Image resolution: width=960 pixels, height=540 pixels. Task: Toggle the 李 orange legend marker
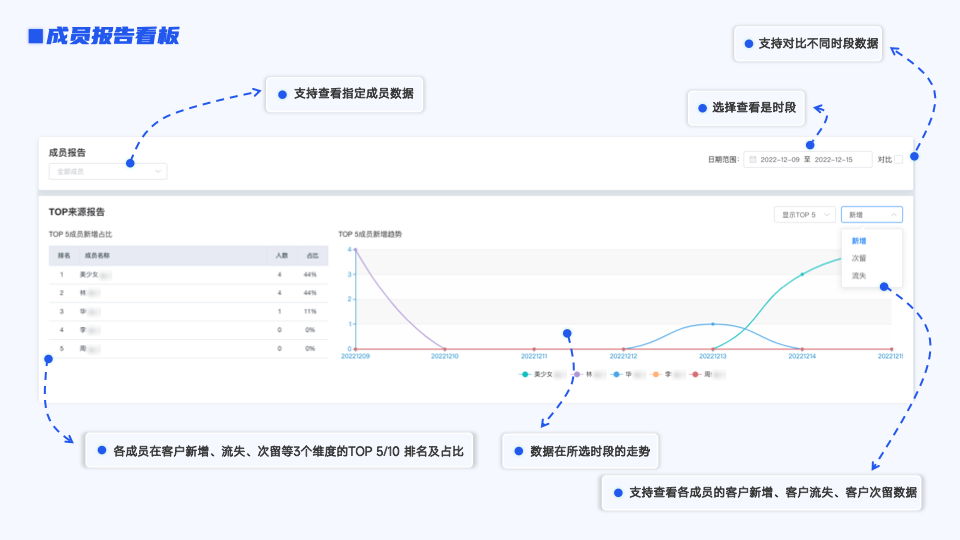point(657,373)
